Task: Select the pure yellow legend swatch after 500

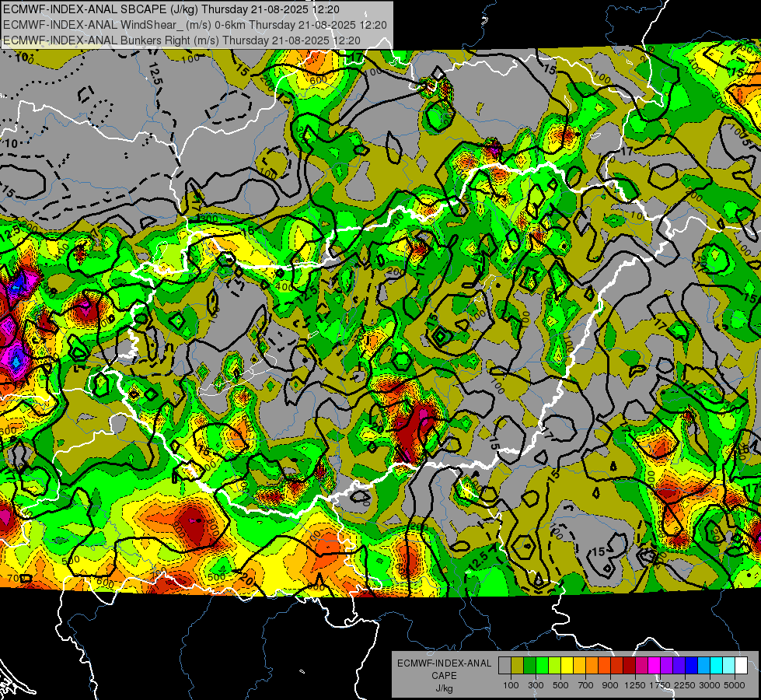Action: tap(567, 666)
